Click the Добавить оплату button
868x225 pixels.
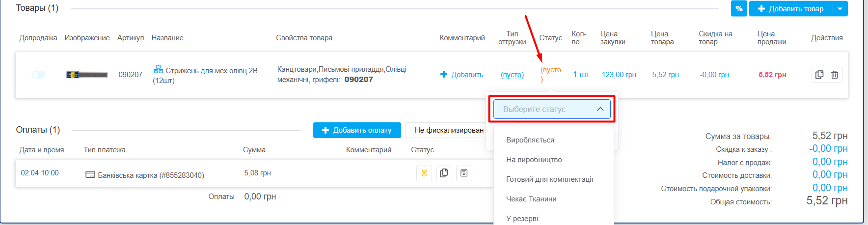357,130
